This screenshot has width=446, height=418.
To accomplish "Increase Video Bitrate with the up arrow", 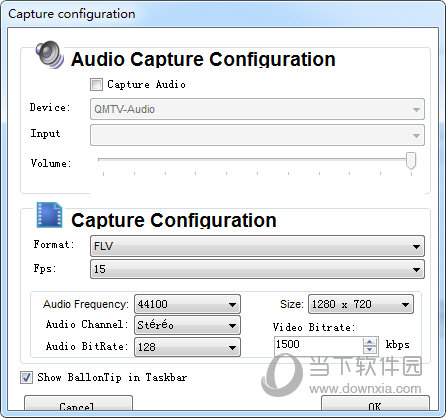I will [370, 341].
